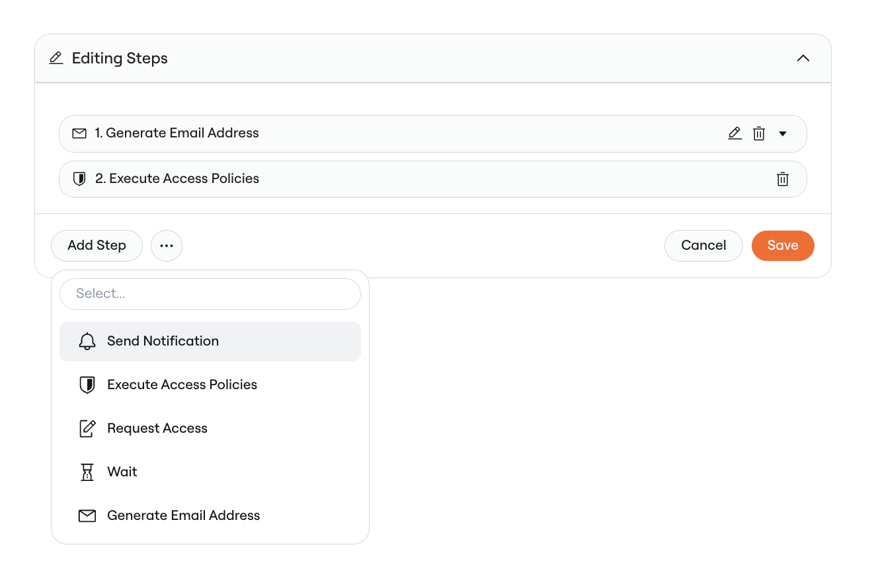This screenshot has width=874, height=588.
Task: Pick Generate Email Address from the dropdown list
Action: [x=183, y=516]
